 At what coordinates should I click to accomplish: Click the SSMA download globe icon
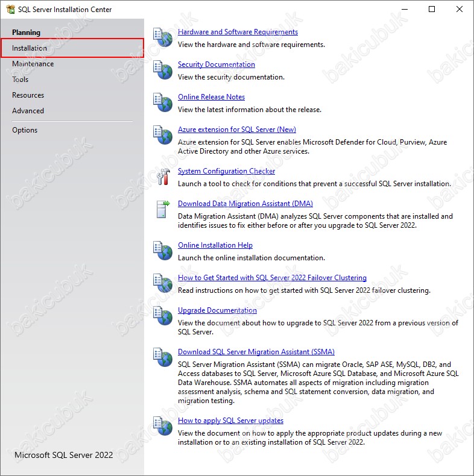(163, 357)
